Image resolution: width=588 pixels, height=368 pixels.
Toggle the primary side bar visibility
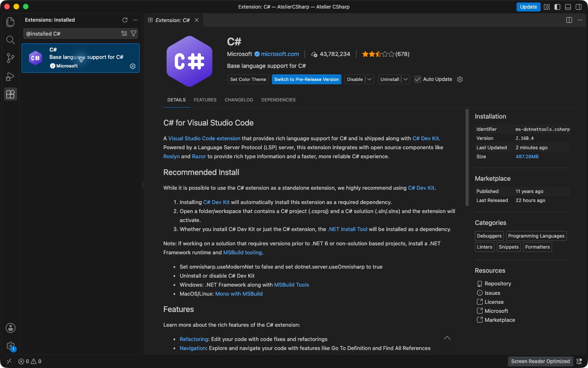coord(557,7)
